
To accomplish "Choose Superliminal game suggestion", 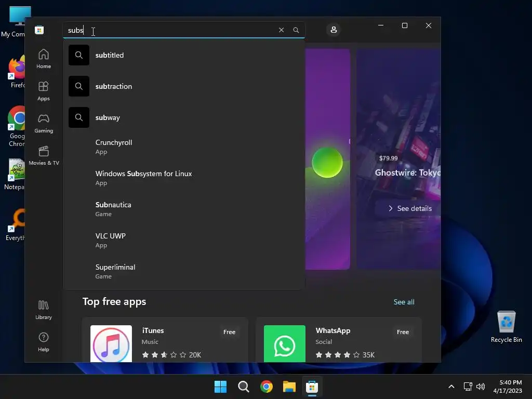I will click(x=184, y=271).
